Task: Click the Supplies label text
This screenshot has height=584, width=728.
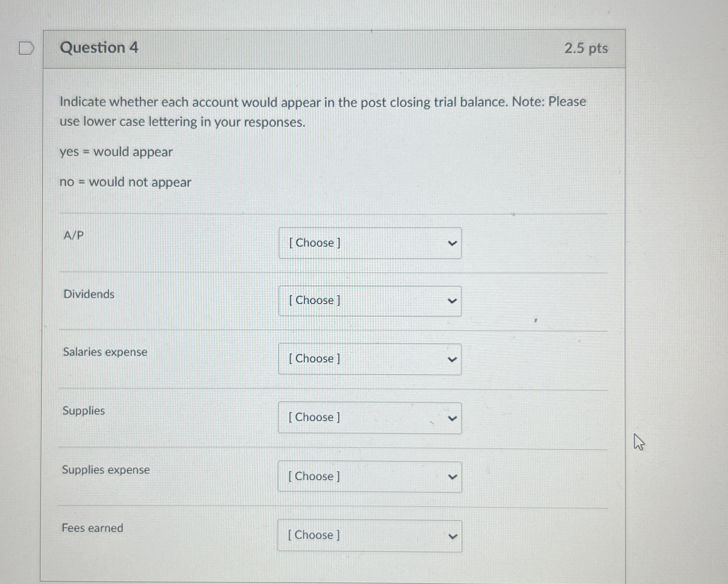Action: point(83,411)
